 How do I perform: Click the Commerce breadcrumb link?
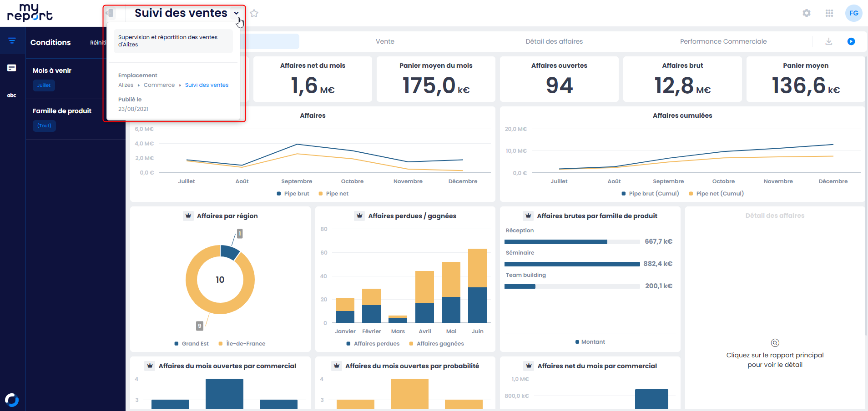coord(159,85)
